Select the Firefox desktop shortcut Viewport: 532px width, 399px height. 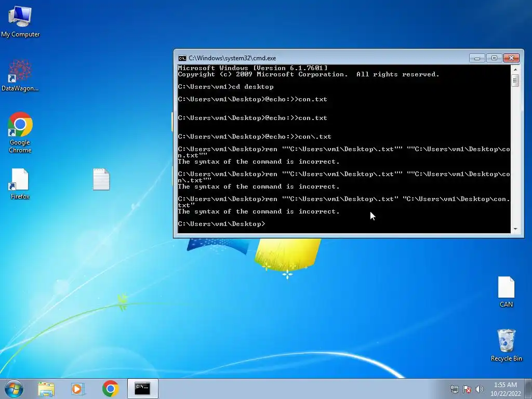coord(20,183)
